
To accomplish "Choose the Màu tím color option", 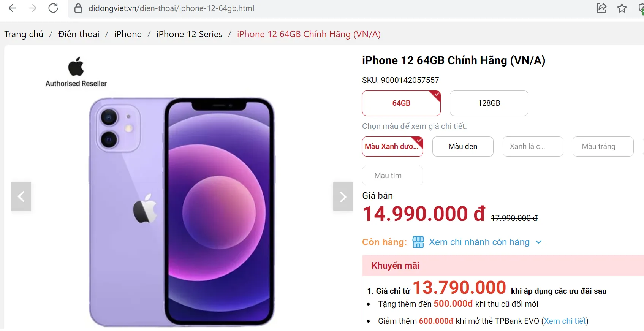I will click(x=392, y=175).
